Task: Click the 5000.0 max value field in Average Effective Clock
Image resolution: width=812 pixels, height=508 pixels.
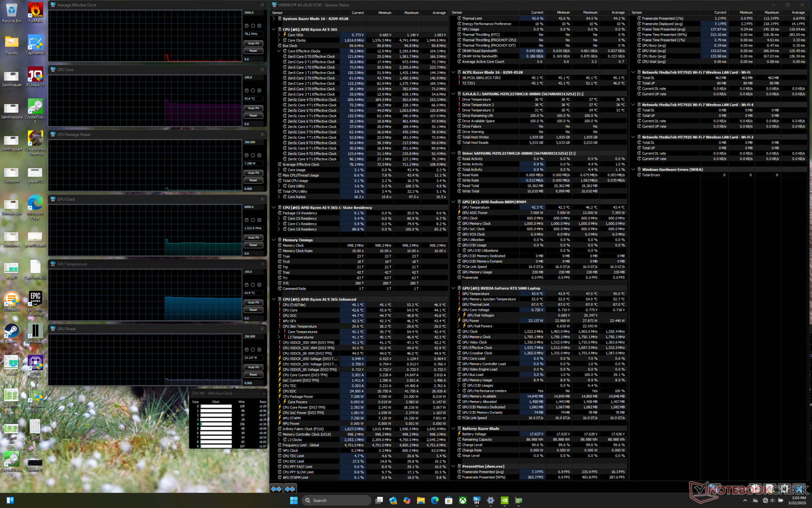Action: (x=253, y=13)
